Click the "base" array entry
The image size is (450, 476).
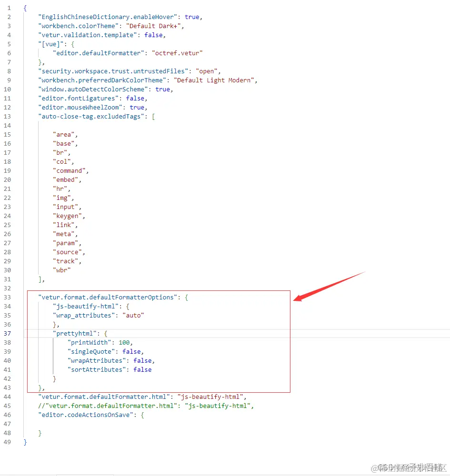[64, 144]
